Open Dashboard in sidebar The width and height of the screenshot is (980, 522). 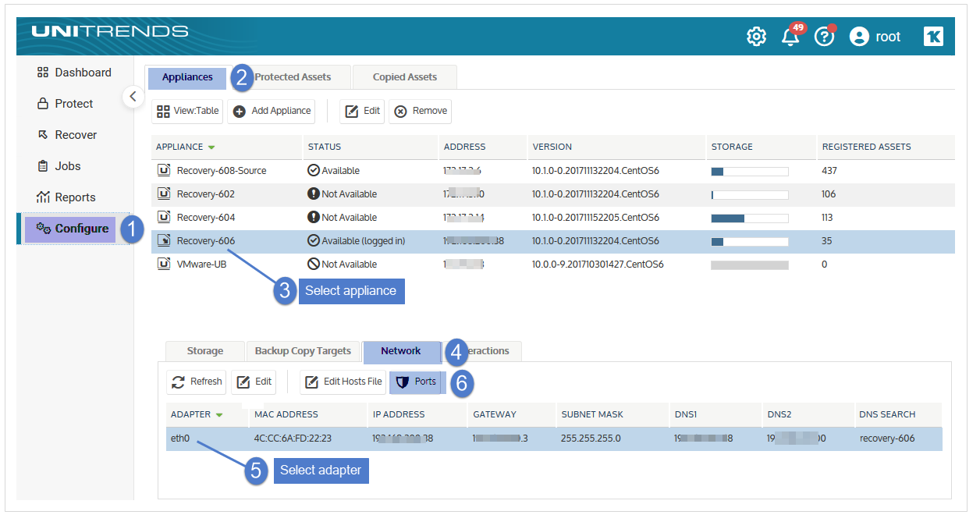click(74, 73)
